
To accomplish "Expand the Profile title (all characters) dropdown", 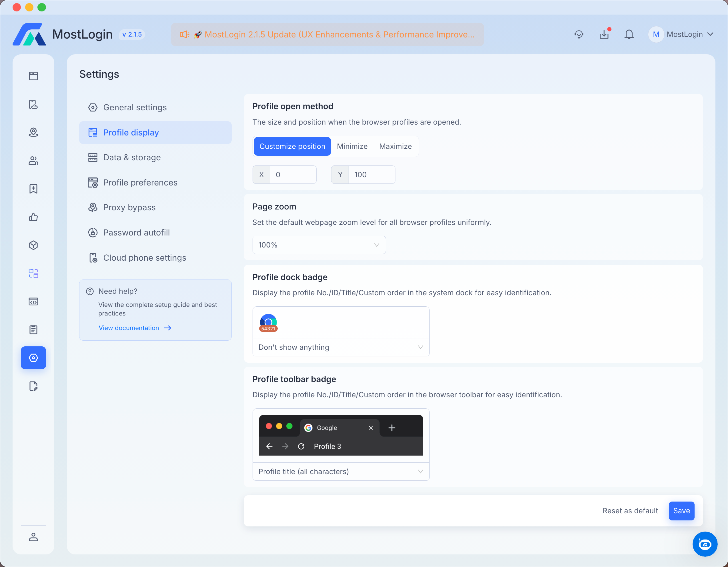I will tap(341, 472).
